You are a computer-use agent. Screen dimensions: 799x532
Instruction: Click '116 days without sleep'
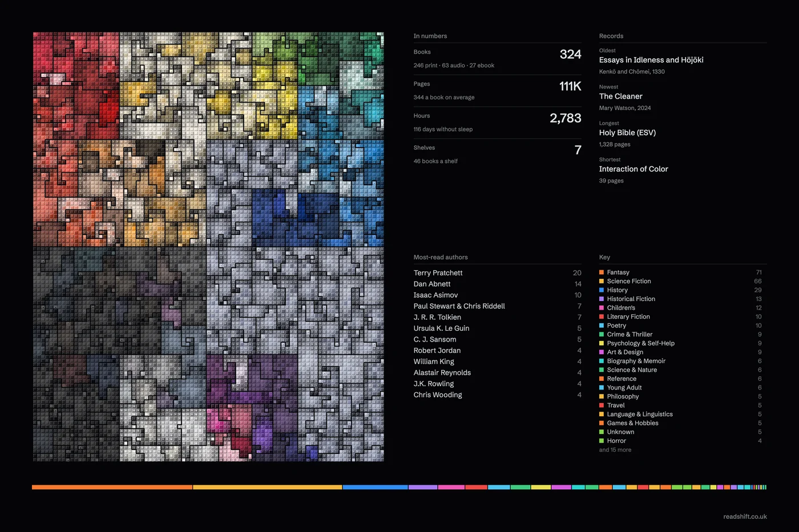tap(443, 129)
